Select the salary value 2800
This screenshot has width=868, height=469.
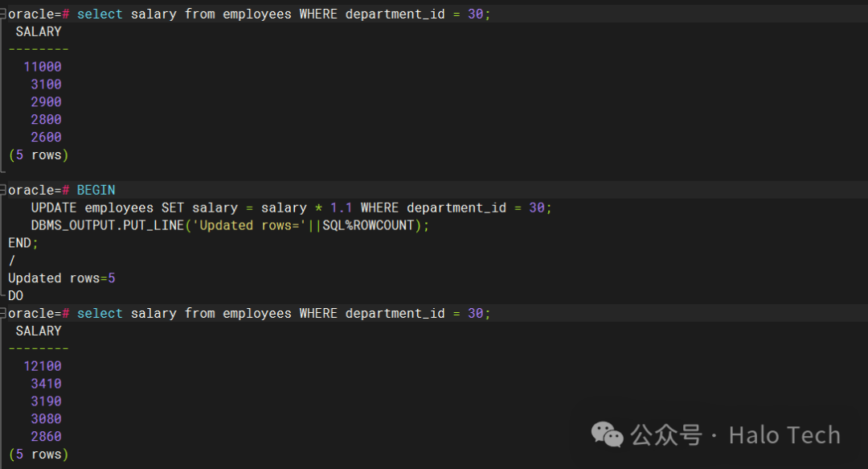(47, 120)
